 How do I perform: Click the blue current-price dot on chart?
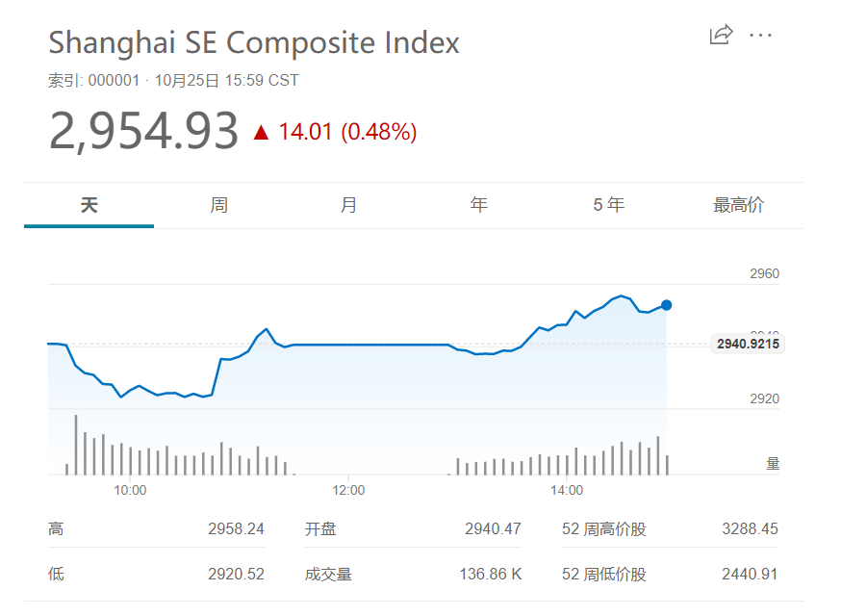[666, 305]
